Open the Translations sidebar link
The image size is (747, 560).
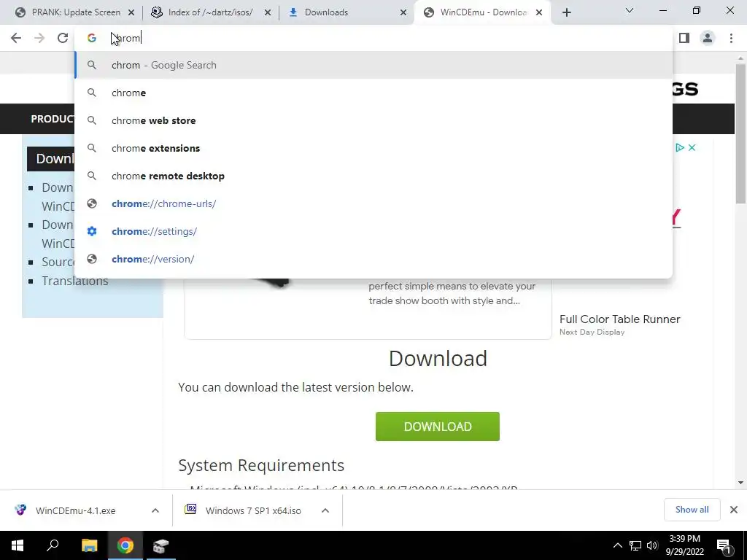[75, 281]
